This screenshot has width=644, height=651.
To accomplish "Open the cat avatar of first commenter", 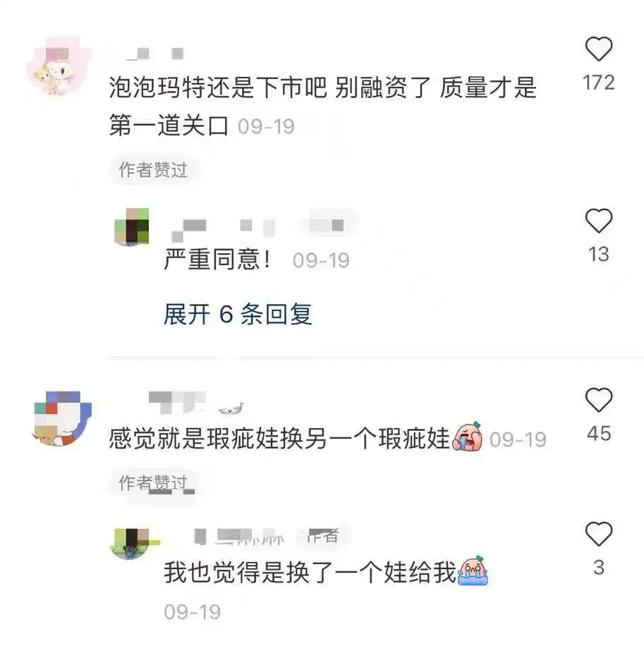I will click(59, 66).
